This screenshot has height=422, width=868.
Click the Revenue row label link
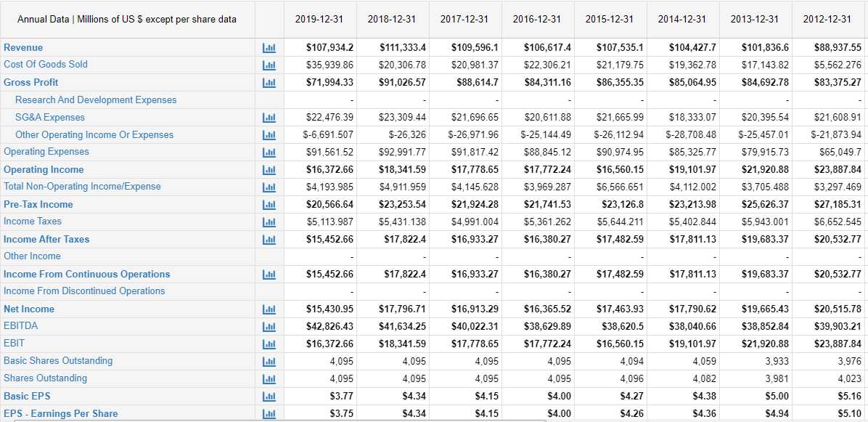tap(23, 47)
